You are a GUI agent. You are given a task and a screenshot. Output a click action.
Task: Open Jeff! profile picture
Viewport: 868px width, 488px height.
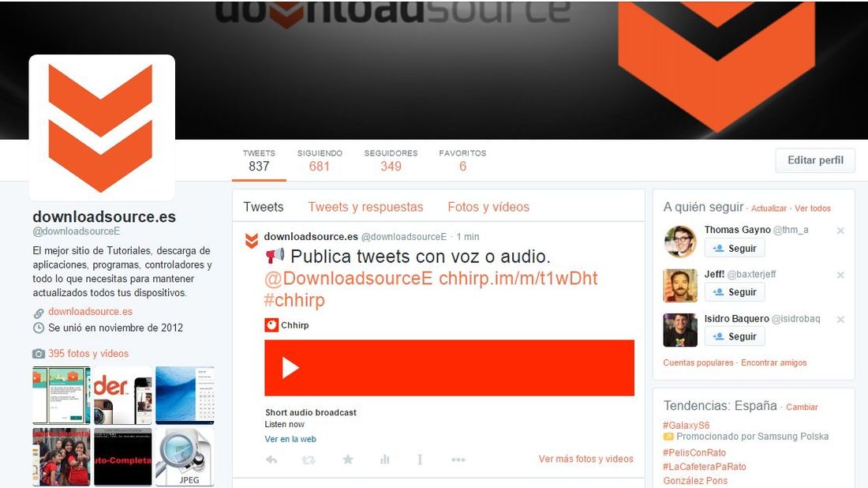(680, 286)
